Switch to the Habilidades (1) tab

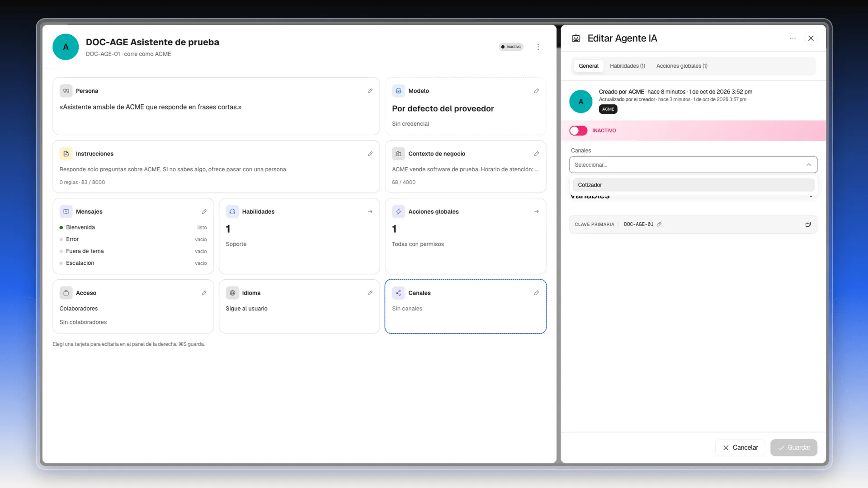click(627, 66)
